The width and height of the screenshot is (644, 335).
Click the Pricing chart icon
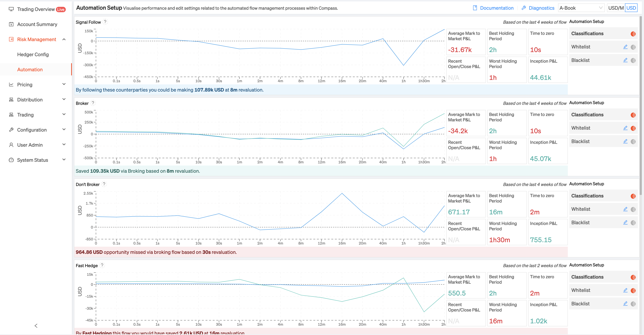coord(11,84)
